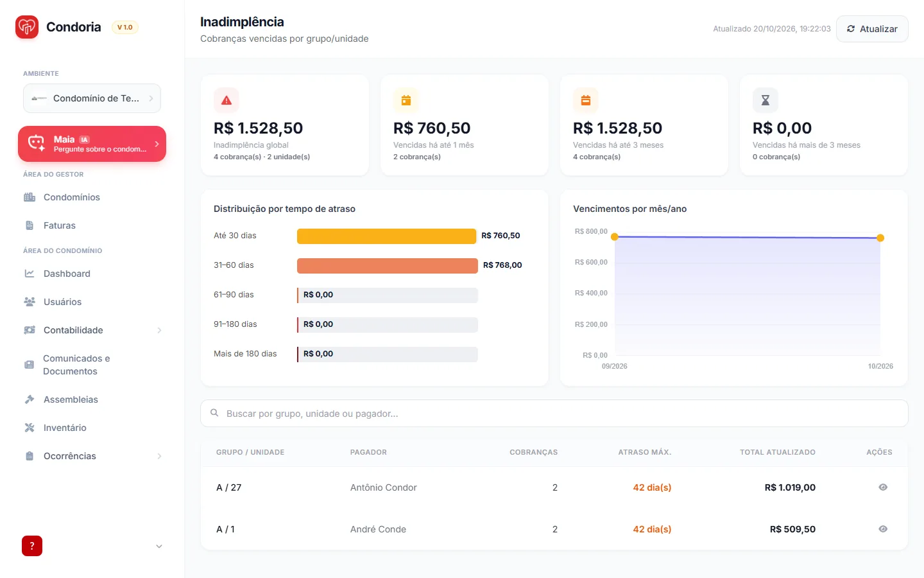924x578 pixels.
Task: Click the yellow 'Até 30 dias' bar
Action: tap(386, 236)
